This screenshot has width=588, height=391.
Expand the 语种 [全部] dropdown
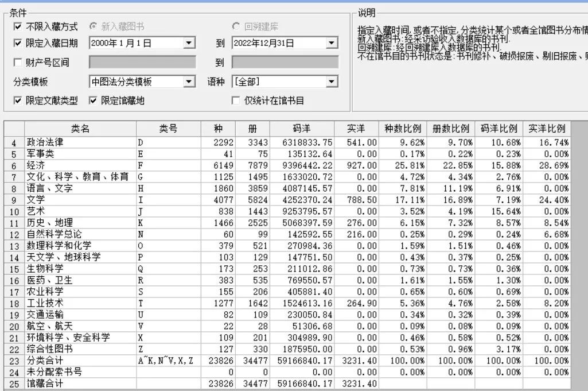click(x=332, y=82)
